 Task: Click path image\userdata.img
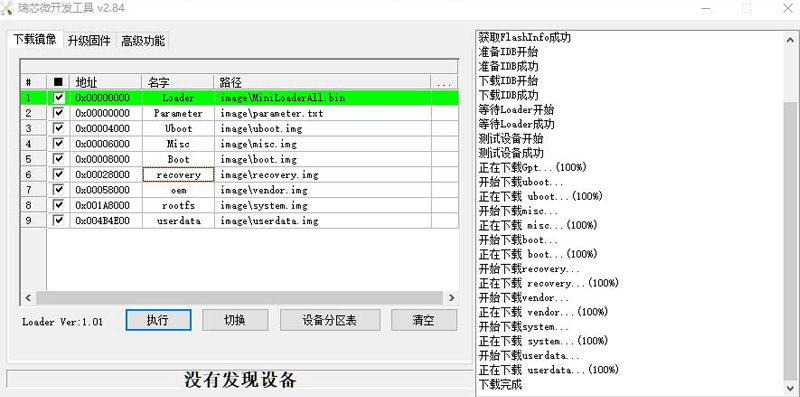point(269,220)
